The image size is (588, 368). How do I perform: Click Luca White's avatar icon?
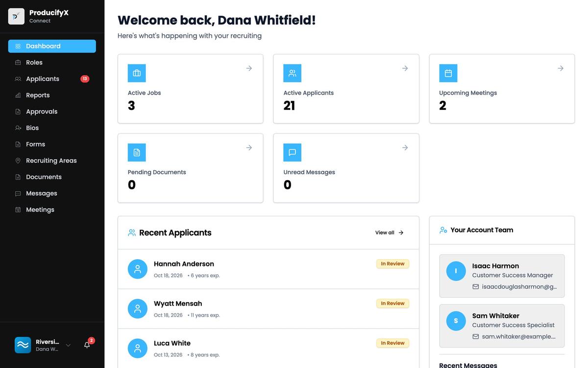138,348
